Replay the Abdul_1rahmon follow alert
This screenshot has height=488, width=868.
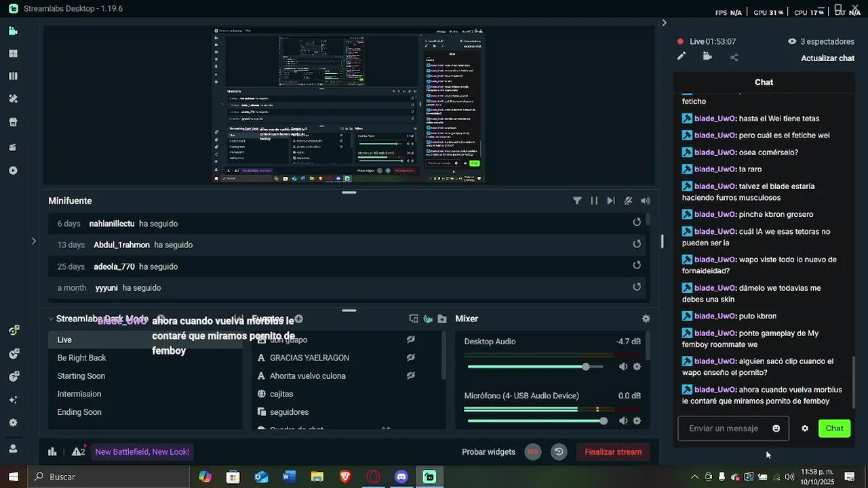click(637, 244)
